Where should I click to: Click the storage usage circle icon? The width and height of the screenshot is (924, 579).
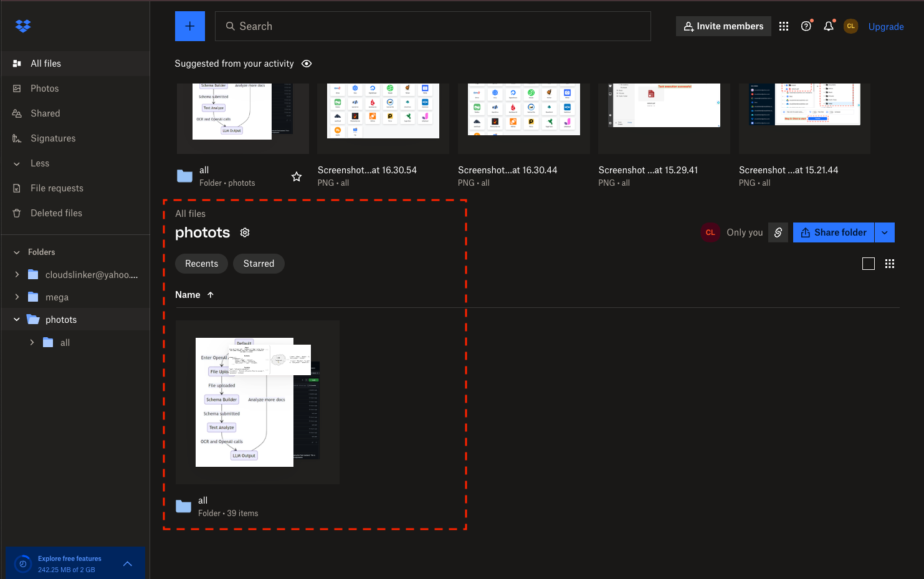click(x=23, y=564)
